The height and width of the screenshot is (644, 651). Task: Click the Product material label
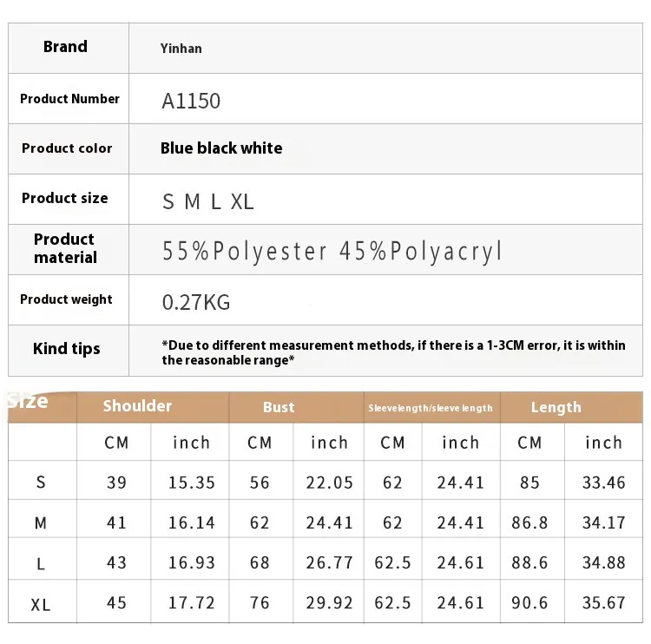65,248
